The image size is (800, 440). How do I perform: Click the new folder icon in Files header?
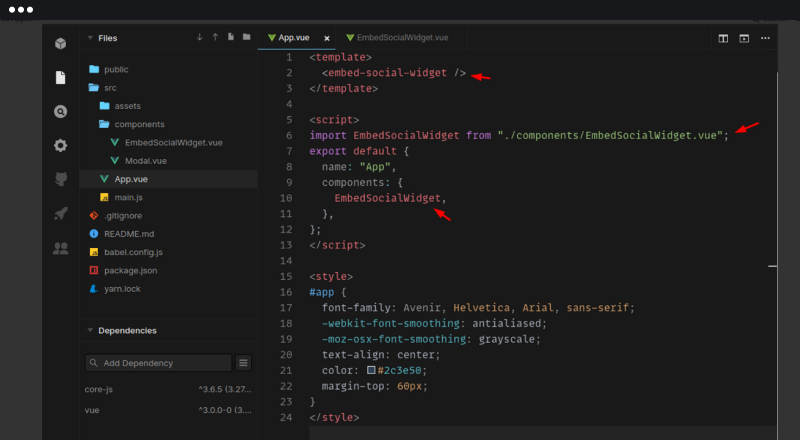click(247, 37)
